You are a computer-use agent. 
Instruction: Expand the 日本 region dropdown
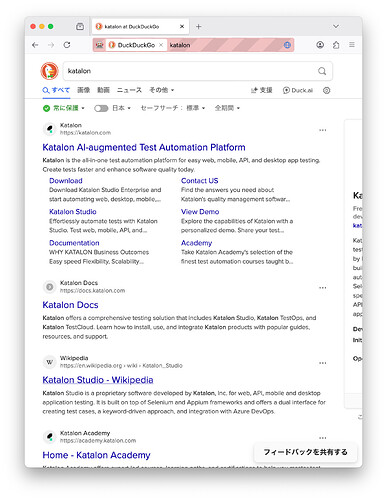121,108
